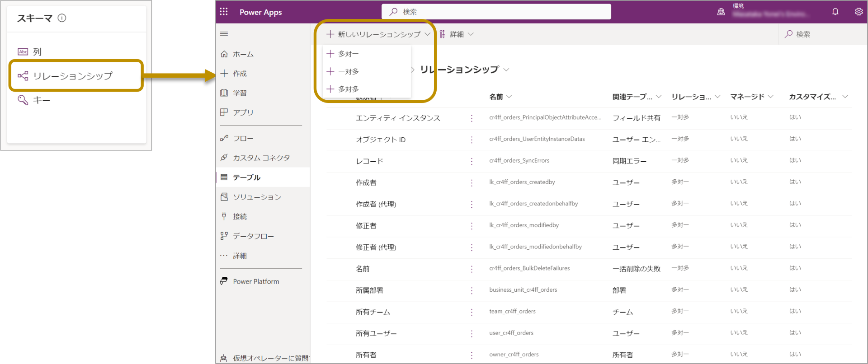Viewport: 868px width, 364px height.
Task: Click the テーブル table icon
Action: (224, 177)
